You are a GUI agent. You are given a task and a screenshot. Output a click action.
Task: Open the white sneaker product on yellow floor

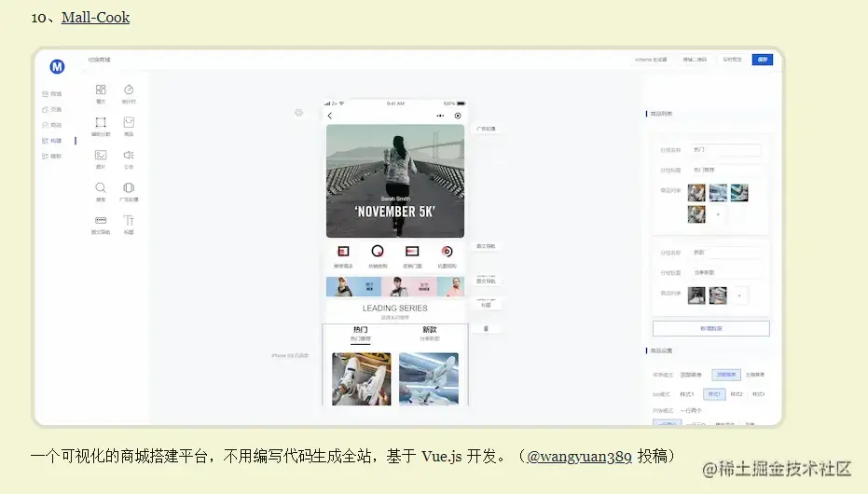(362, 379)
